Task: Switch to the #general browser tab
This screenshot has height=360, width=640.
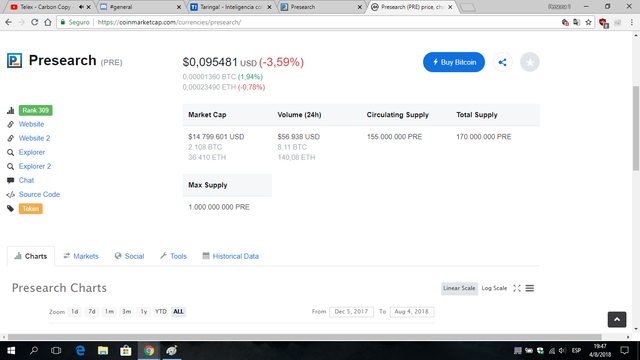Action: pyautogui.click(x=139, y=7)
